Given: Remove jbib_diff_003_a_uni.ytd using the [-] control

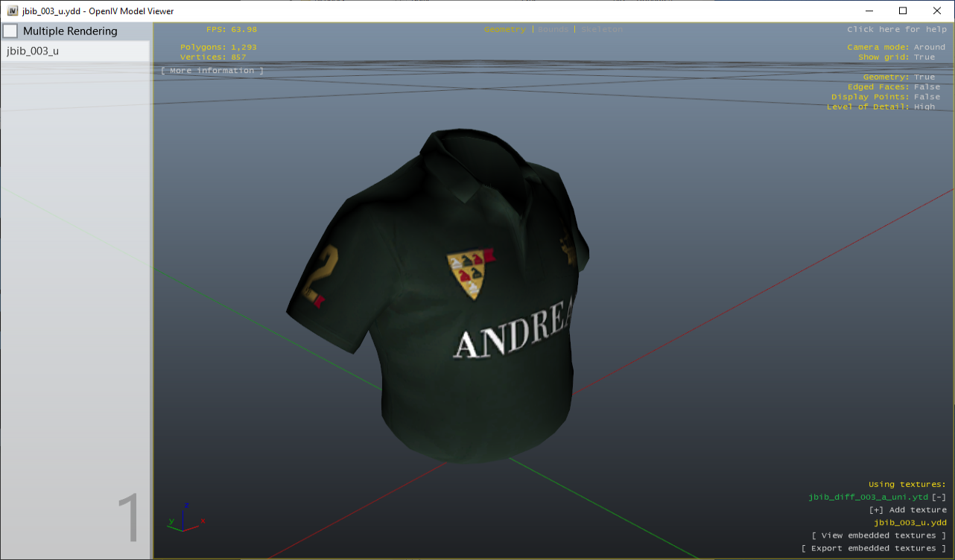Looking at the screenshot, I should click(938, 497).
